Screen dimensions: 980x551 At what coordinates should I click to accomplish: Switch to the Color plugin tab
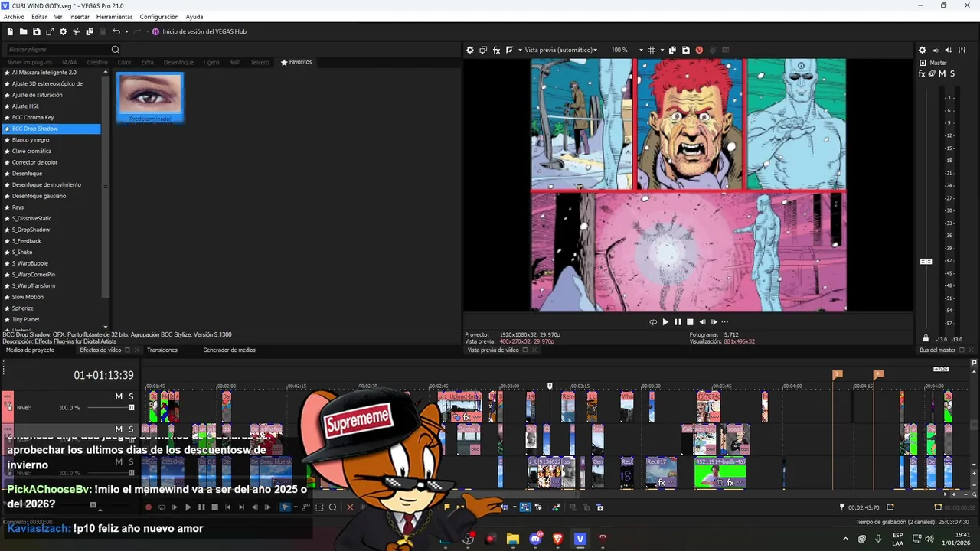pos(124,62)
